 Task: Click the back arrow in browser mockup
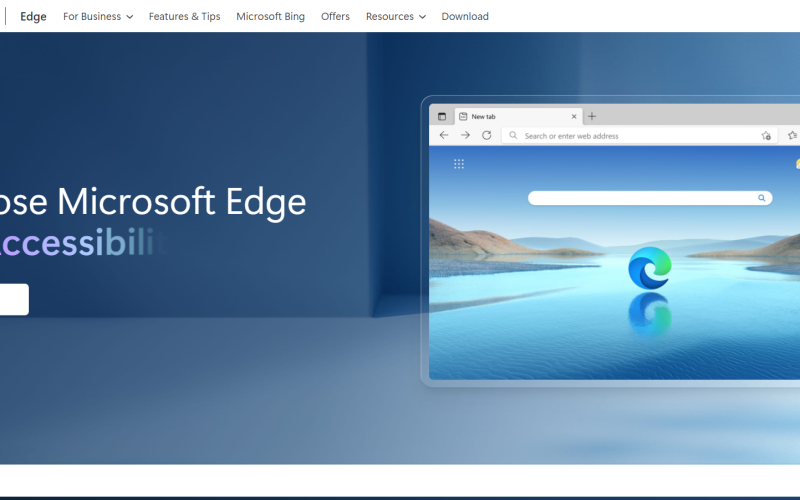coord(444,135)
